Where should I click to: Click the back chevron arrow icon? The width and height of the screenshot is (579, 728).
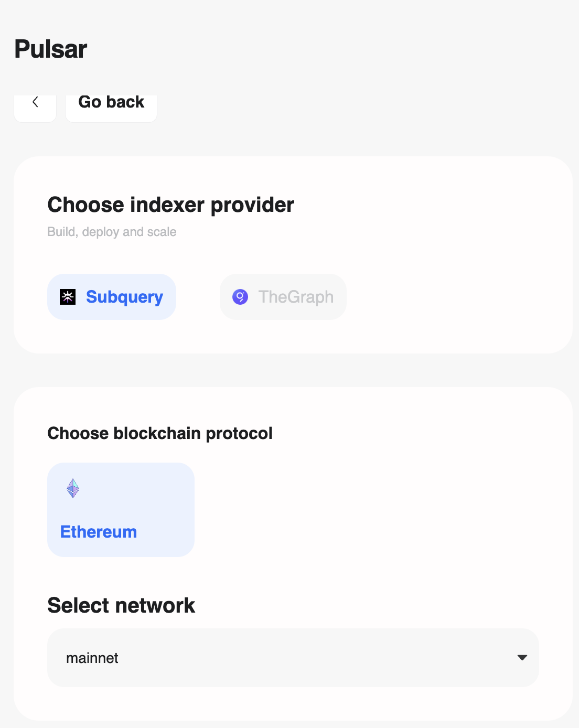35,101
